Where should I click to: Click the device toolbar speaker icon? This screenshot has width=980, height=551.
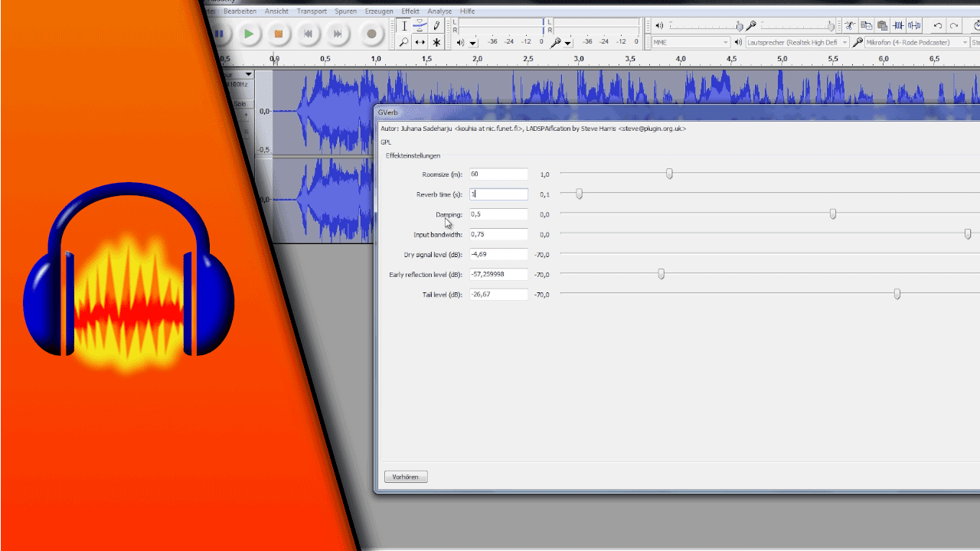click(x=738, y=43)
